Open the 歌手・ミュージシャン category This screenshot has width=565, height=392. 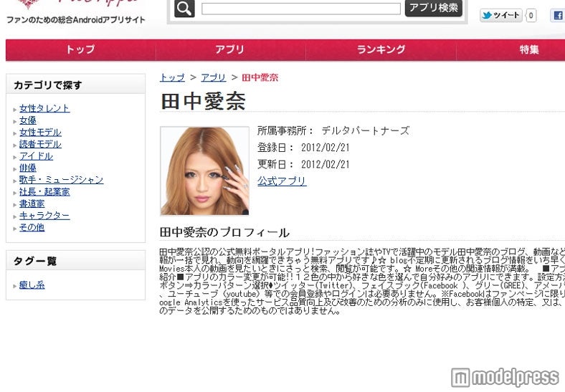pos(61,180)
